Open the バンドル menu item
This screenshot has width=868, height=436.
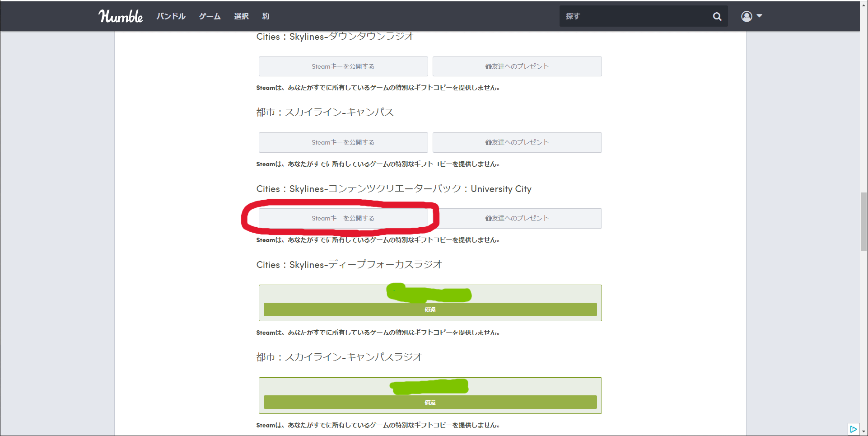(x=171, y=16)
